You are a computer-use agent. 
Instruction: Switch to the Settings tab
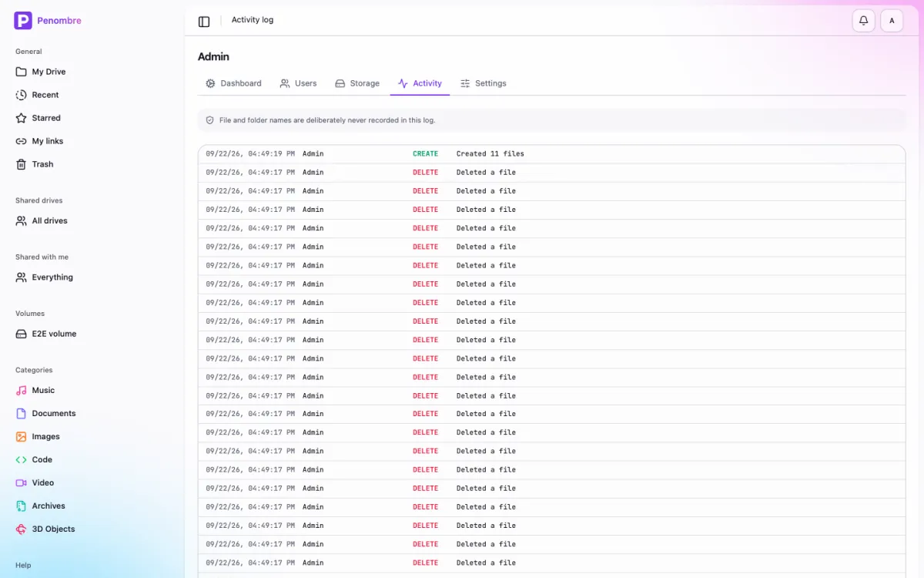pyautogui.click(x=484, y=83)
